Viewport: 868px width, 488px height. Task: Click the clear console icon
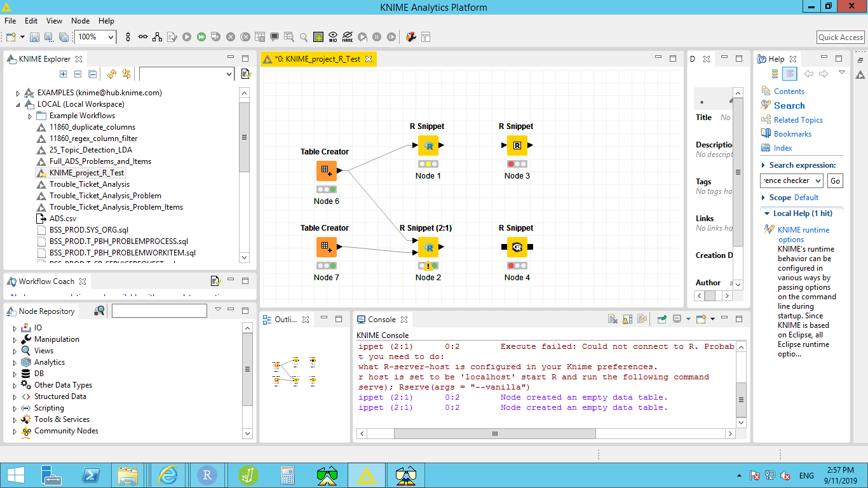613,319
